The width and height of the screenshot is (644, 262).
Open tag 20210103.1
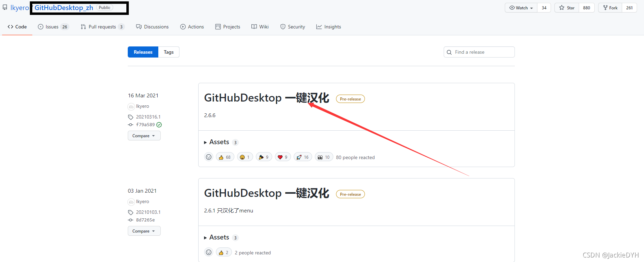click(148, 212)
